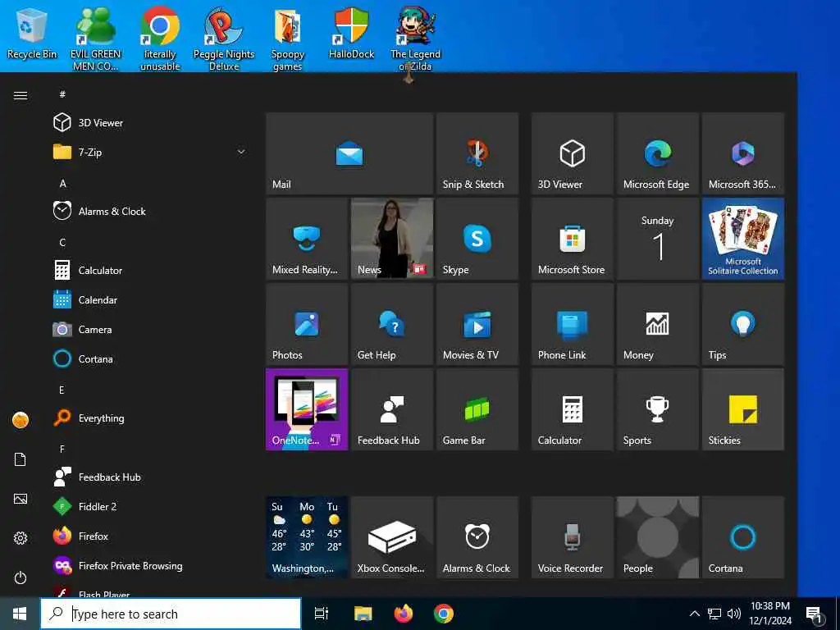This screenshot has width=840, height=630.
Task: Launch Fiddler 2 from app list
Action: (x=149, y=506)
